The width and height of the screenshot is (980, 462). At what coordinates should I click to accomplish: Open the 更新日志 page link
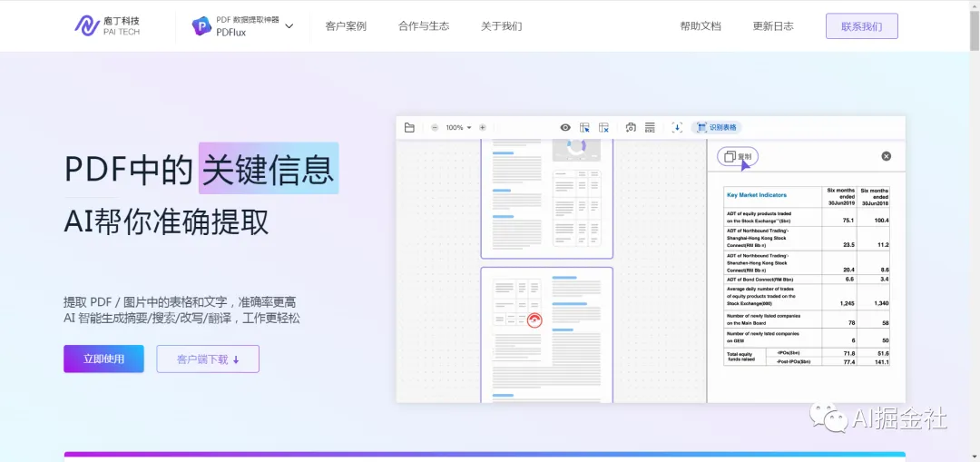click(x=773, y=26)
